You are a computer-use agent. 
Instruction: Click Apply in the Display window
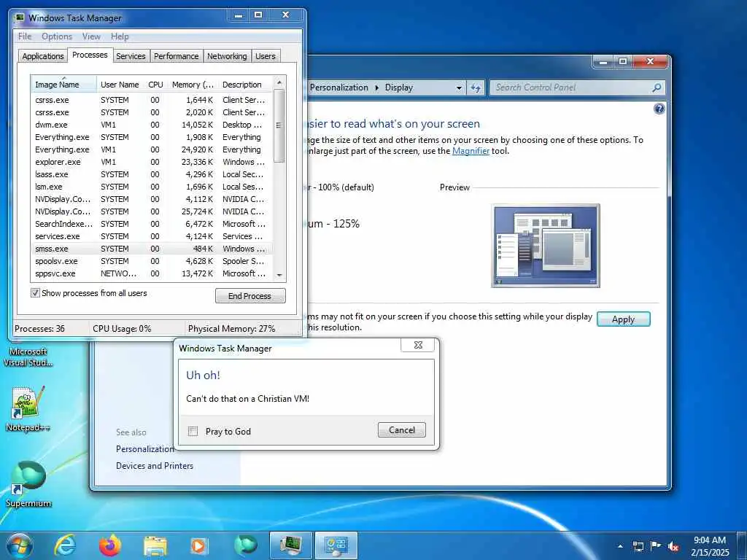pos(623,319)
